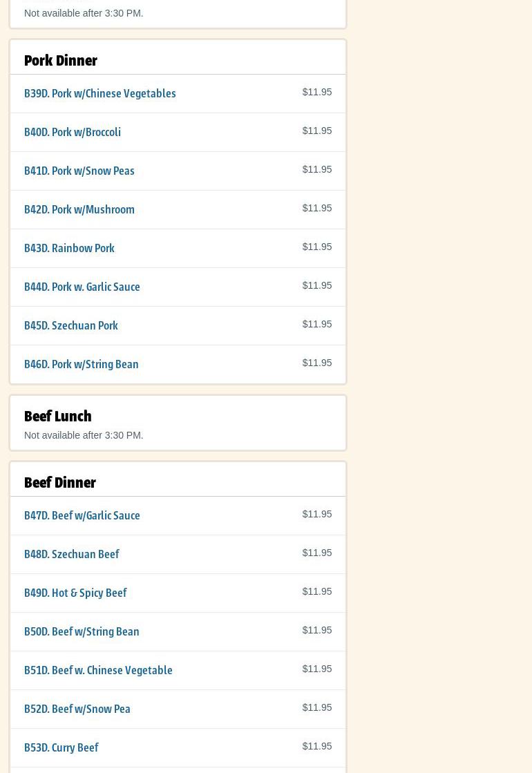Select B48D Szechuan Beef
Screen dimensions: 532x773
[x=72, y=554]
